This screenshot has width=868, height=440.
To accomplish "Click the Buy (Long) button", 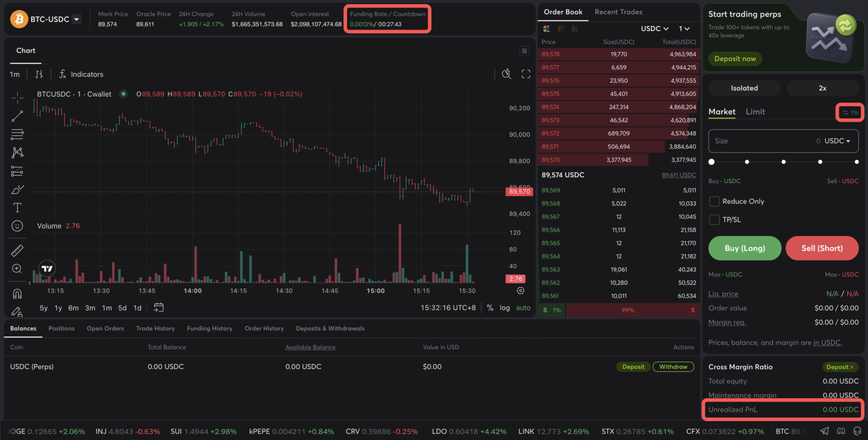I will point(745,248).
